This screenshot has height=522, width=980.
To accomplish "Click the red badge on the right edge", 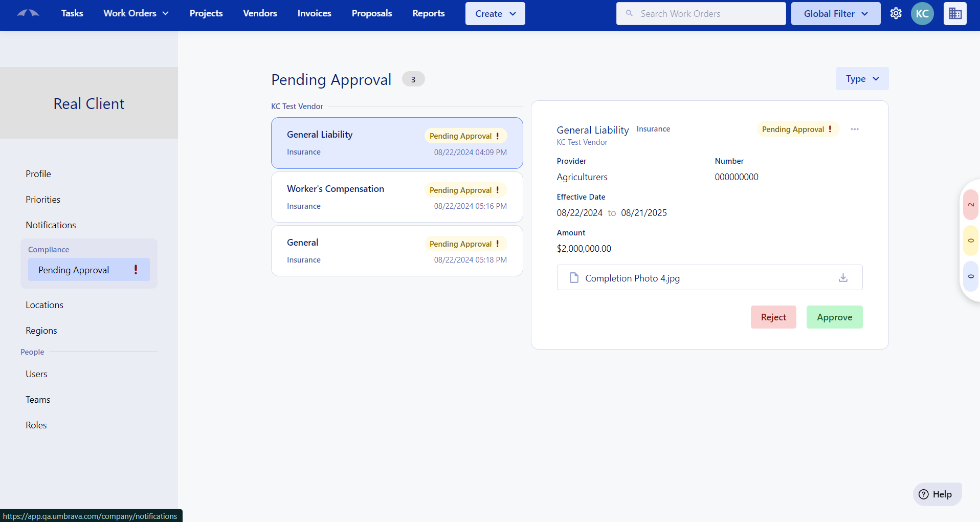I will (971, 204).
